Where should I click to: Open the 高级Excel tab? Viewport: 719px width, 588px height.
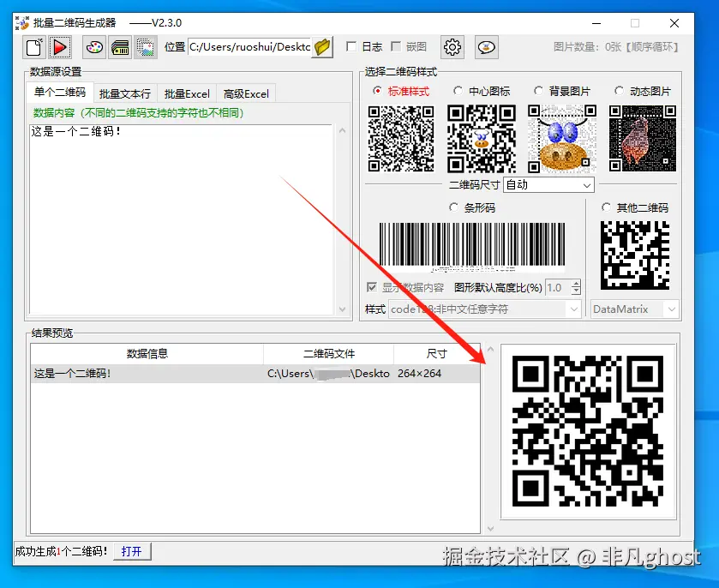click(x=246, y=93)
